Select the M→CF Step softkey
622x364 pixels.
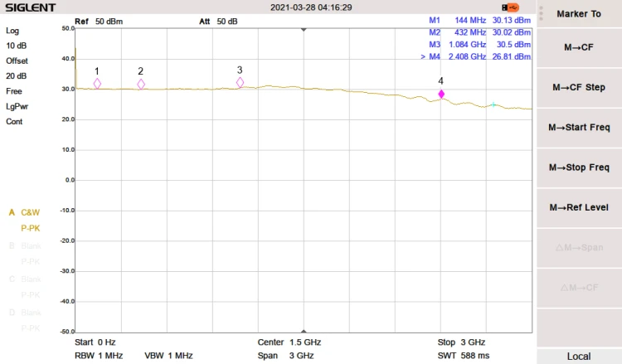pyautogui.click(x=579, y=88)
